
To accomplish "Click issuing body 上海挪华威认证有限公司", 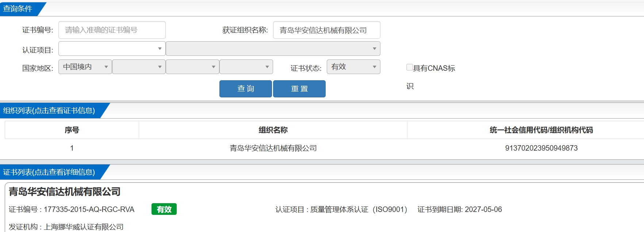I will coord(84,227).
